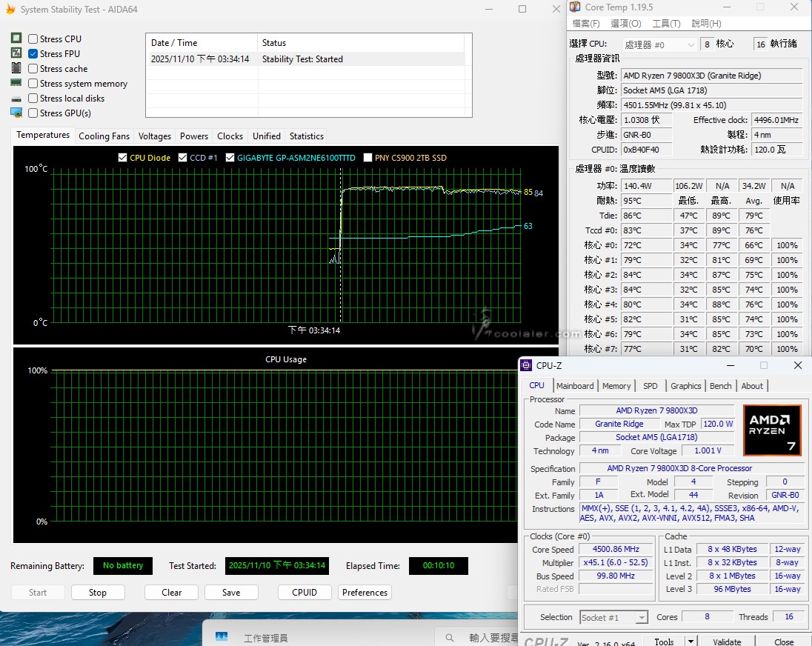
Task: Click the Stress CPU chip icon
Action: click(x=16, y=39)
